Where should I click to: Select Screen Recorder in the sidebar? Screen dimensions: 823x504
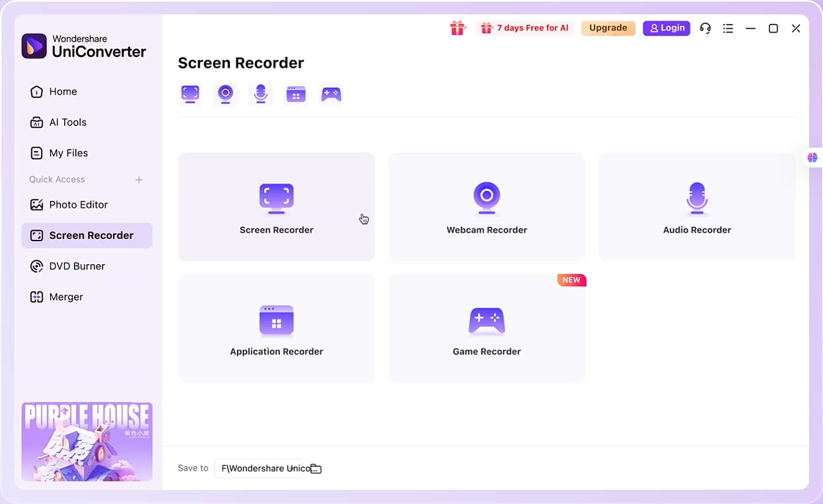click(x=87, y=235)
